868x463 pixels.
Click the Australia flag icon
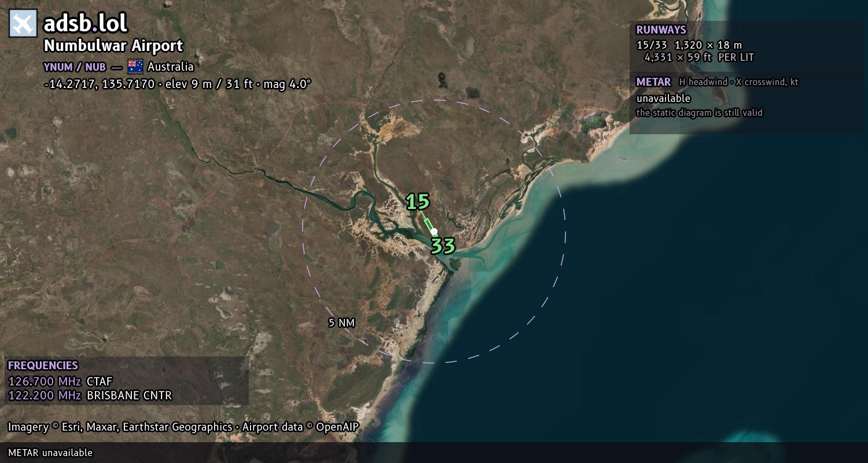pos(135,67)
